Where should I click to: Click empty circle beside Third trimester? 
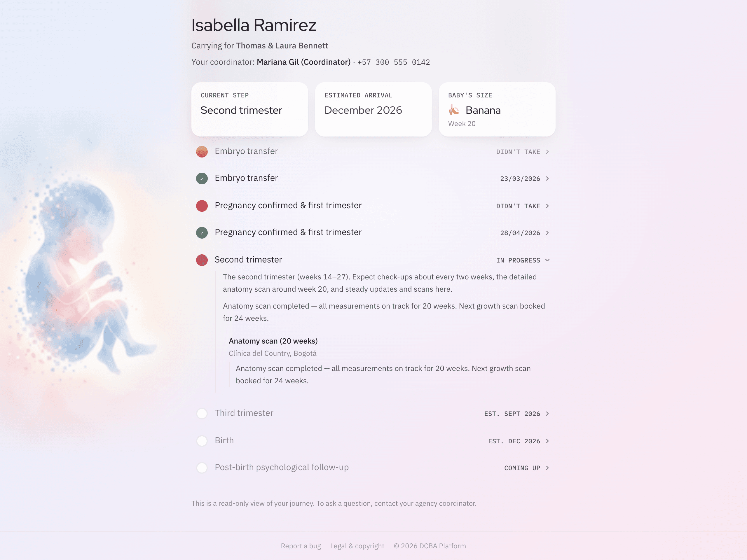pos(202,414)
